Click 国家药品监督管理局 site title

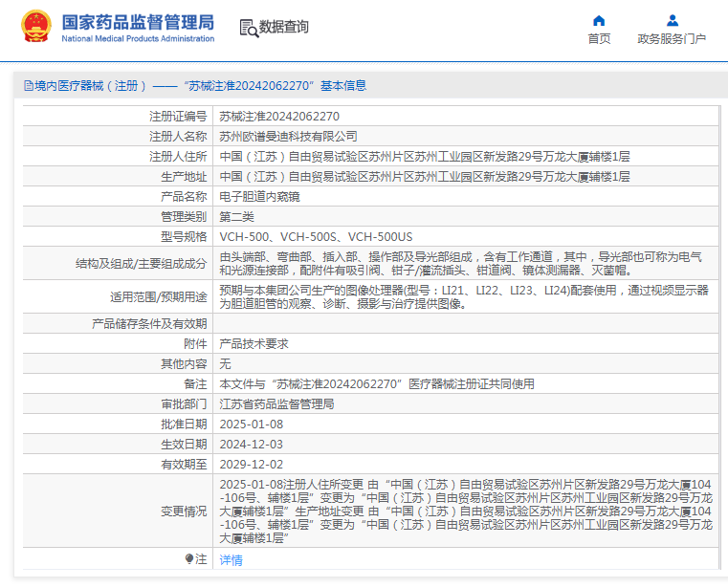tap(138, 22)
